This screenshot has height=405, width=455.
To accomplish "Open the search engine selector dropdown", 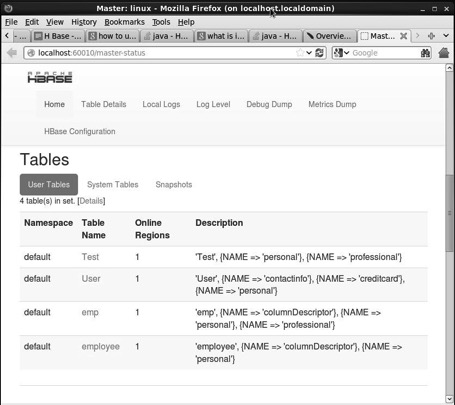I will pyautogui.click(x=341, y=53).
